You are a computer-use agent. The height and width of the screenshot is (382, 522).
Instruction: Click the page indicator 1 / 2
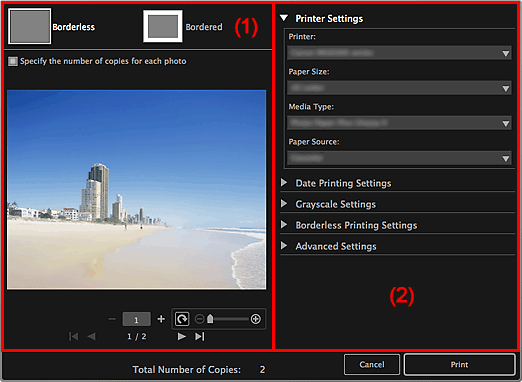(x=137, y=337)
